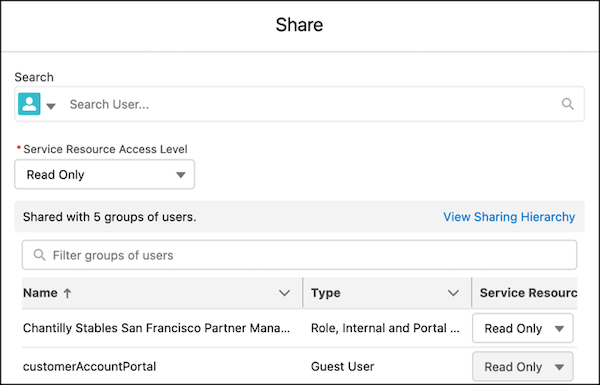Open entity type arrow beside user icon
600x385 pixels.
coord(51,106)
